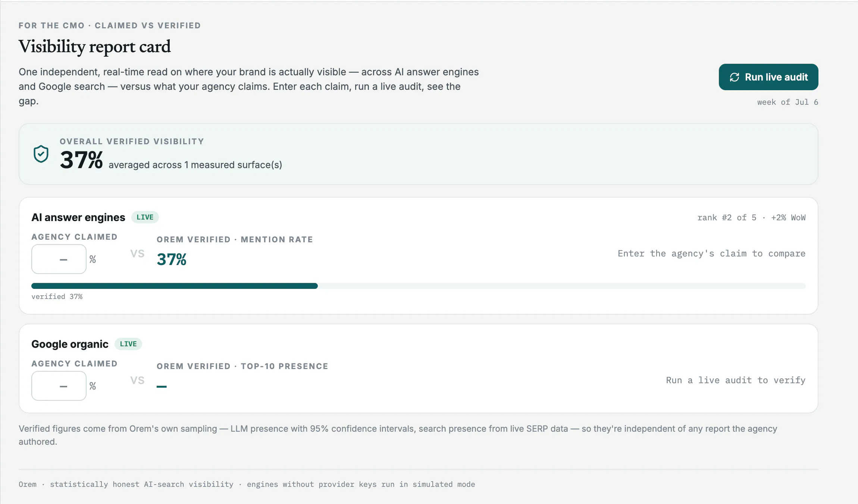Click the large 37% overall verified visibility figure
Screen dimensions: 858x504
point(81,160)
